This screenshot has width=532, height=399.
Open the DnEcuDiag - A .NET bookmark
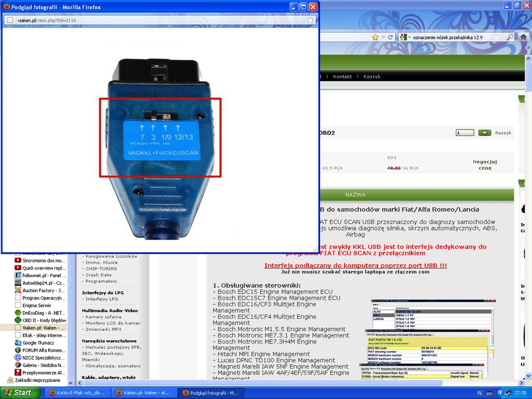click(x=41, y=313)
